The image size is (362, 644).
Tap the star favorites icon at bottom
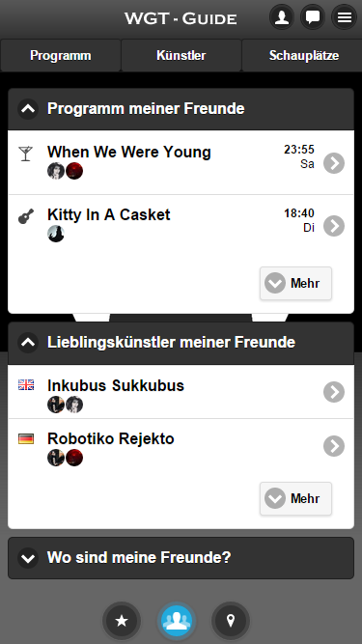coord(122,621)
